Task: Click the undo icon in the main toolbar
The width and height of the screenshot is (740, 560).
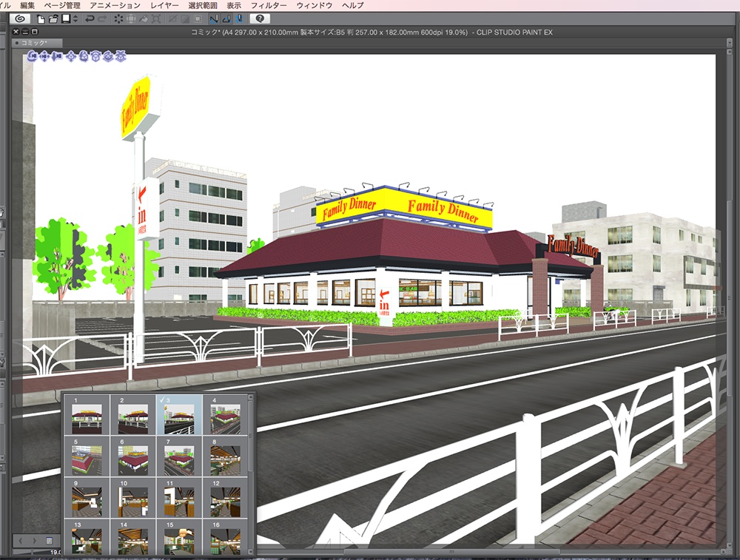Action: (x=88, y=20)
